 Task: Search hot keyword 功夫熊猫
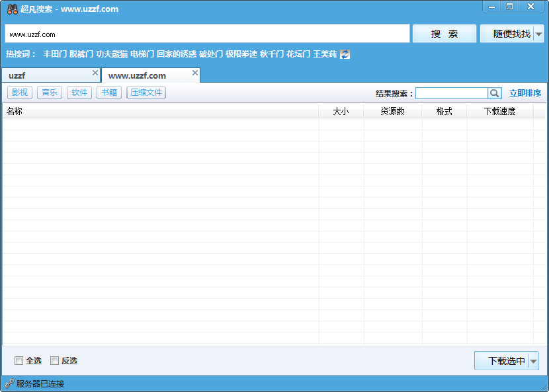click(112, 54)
